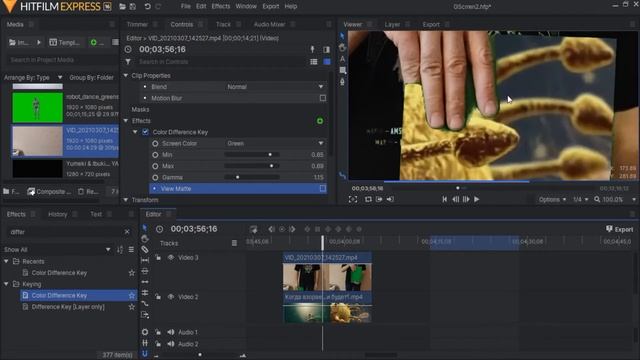This screenshot has width=640, height=360.
Task: Click the Redo arrow in the title bar
Action: [x=158, y=7]
